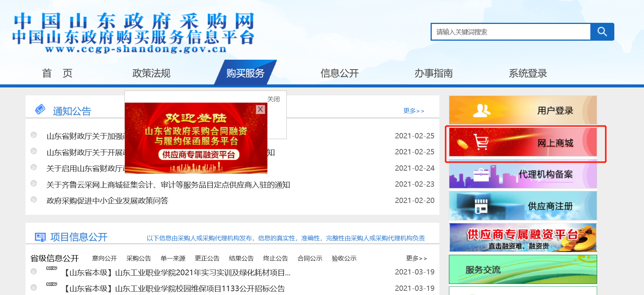Click NEW badge beside 2021年实习实训 item
This screenshot has height=295, width=644.
click(x=52, y=268)
